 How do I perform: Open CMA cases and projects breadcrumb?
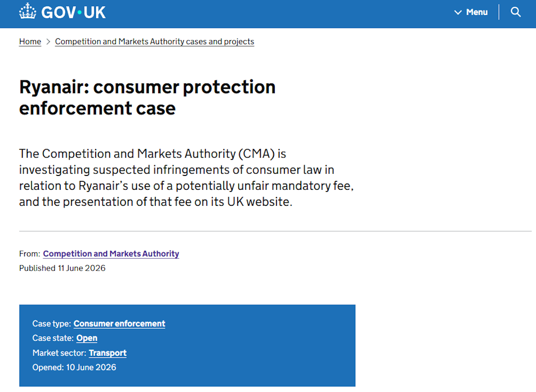pyautogui.click(x=155, y=42)
